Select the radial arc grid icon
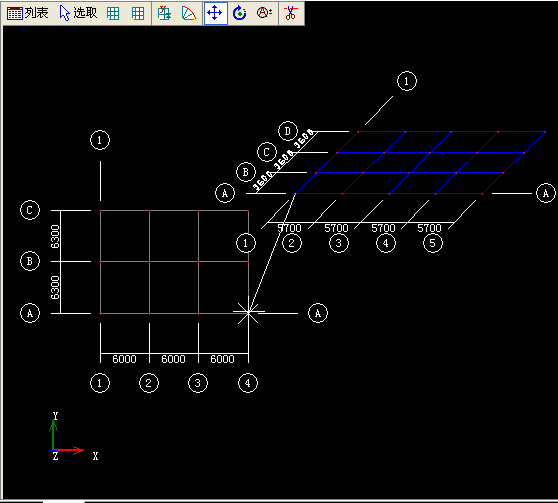 (189, 14)
